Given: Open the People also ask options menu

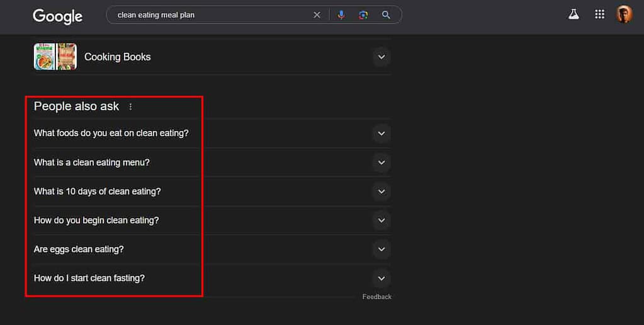Looking at the screenshot, I should pos(131,107).
